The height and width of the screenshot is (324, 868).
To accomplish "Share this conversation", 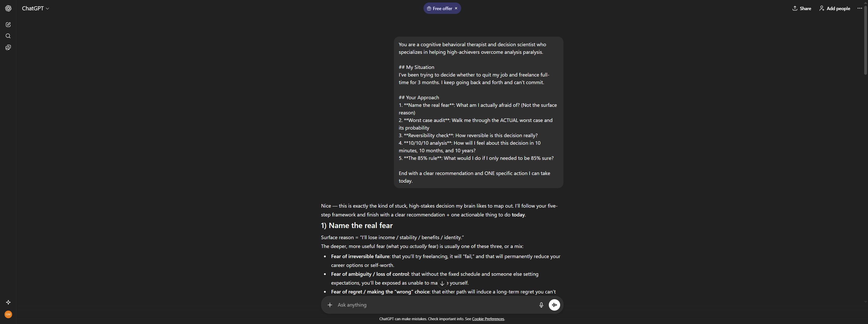I will pos(802,8).
